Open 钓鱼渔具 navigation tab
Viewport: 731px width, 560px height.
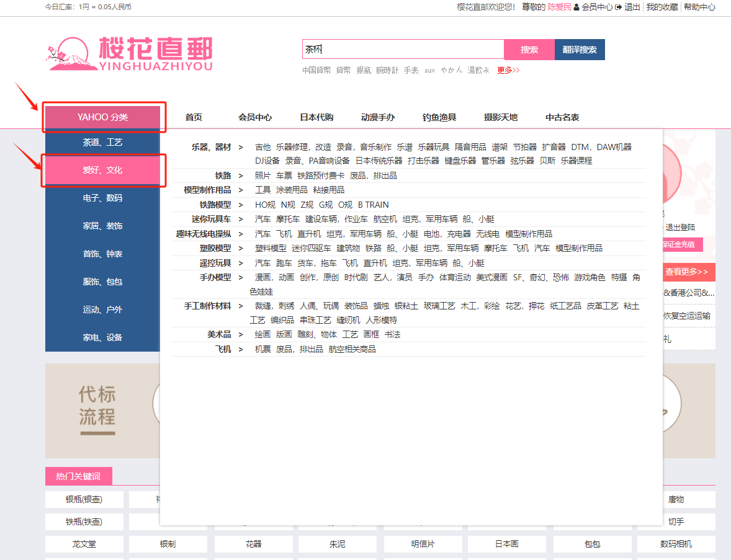point(439,117)
